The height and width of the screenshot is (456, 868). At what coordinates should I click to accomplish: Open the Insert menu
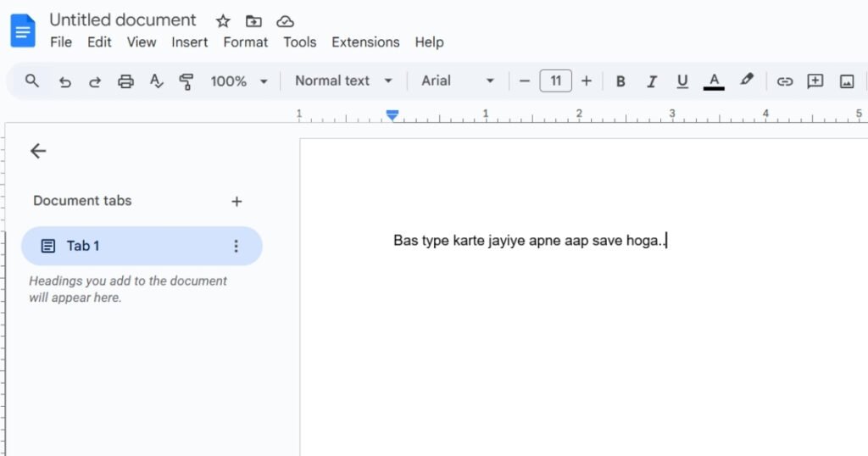click(189, 42)
